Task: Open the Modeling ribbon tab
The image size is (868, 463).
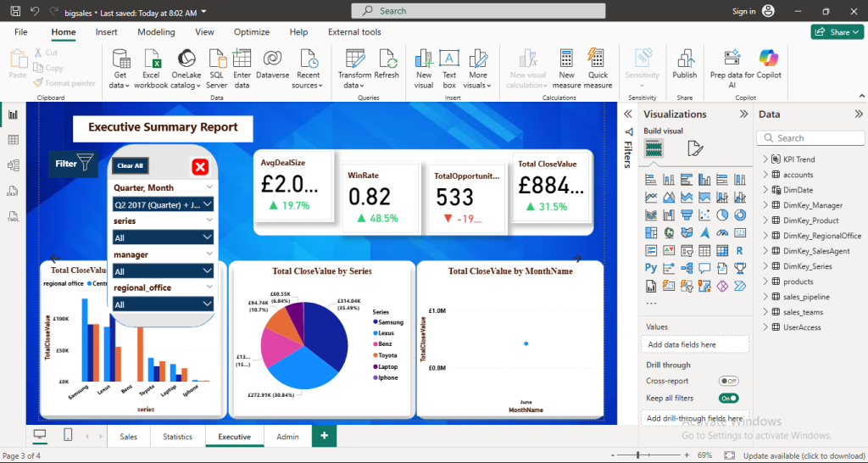Action: [156, 32]
